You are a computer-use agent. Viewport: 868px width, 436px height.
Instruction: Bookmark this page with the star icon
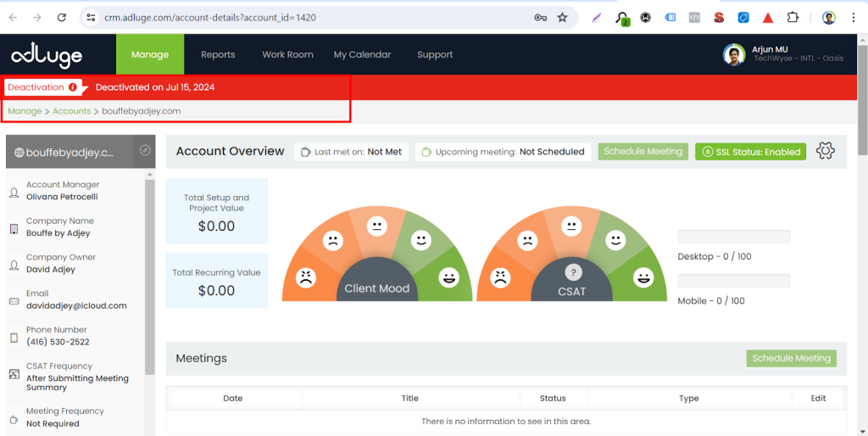[x=562, y=18]
